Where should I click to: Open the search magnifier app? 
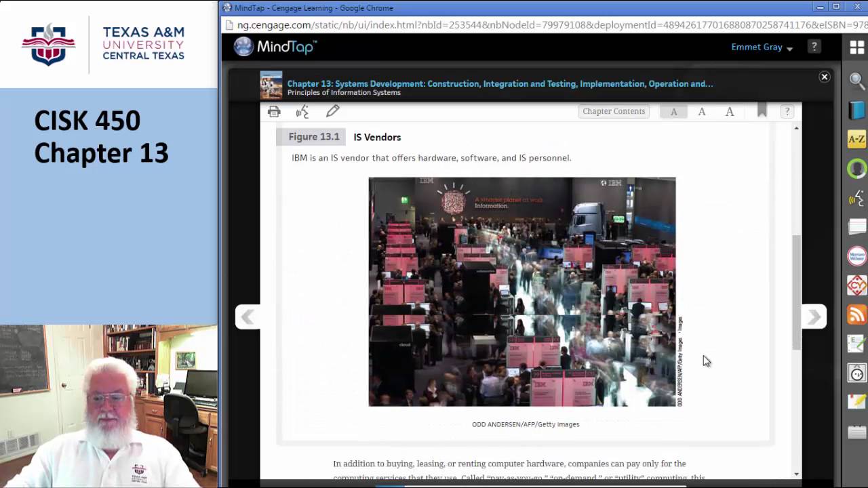tap(857, 81)
